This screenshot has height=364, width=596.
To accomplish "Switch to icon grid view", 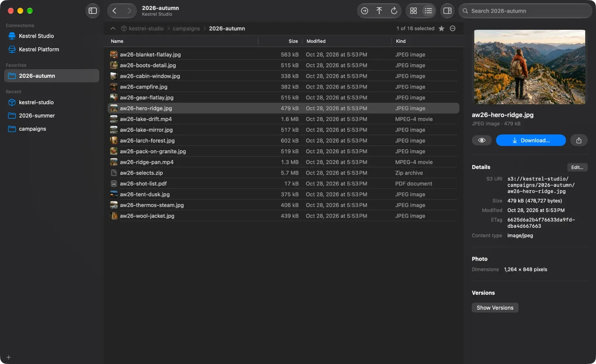I will pos(413,11).
